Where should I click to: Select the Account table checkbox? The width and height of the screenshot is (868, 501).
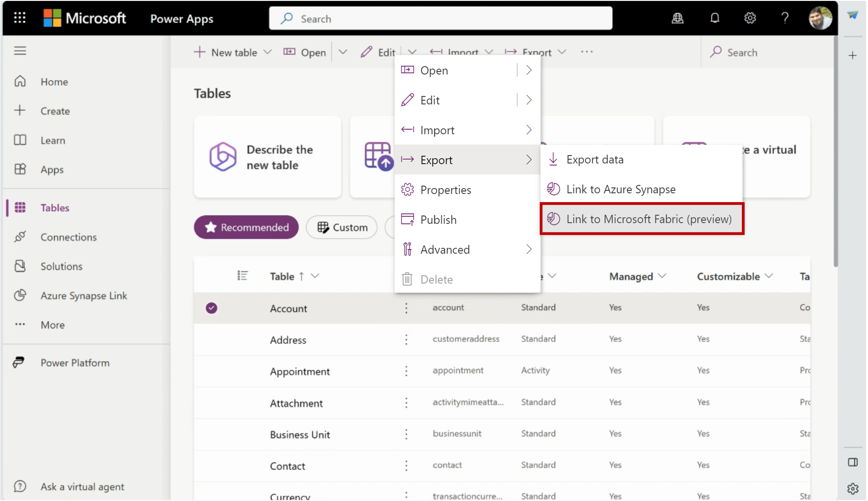point(211,308)
